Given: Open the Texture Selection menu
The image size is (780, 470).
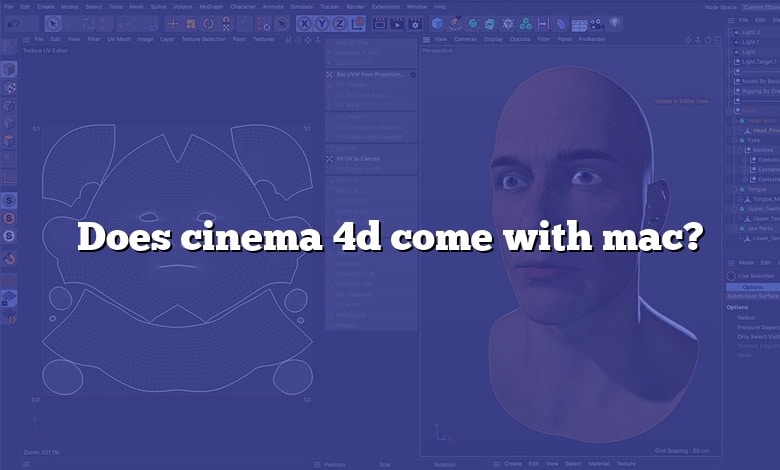Looking at the screenshot, I should click(x=203, y=39).
